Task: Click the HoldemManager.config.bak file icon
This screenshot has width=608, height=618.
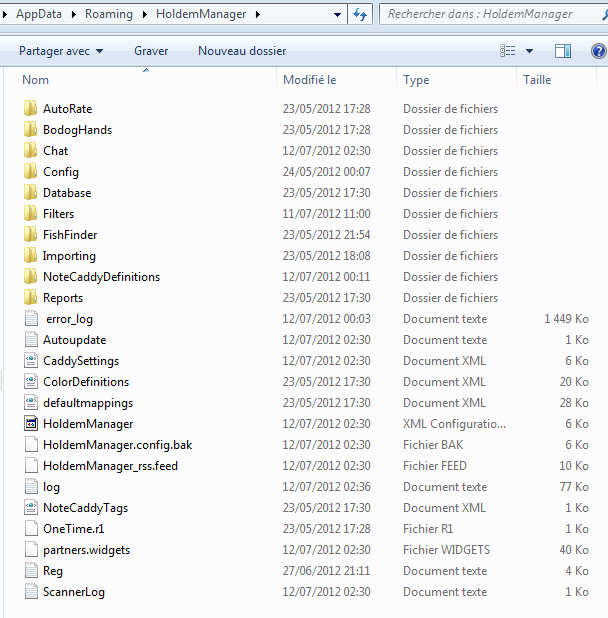Action: [x=31, y=445]
